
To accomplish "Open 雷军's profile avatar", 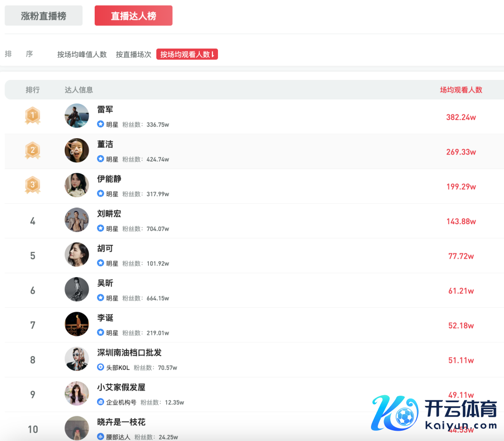I will click(77, 116).
